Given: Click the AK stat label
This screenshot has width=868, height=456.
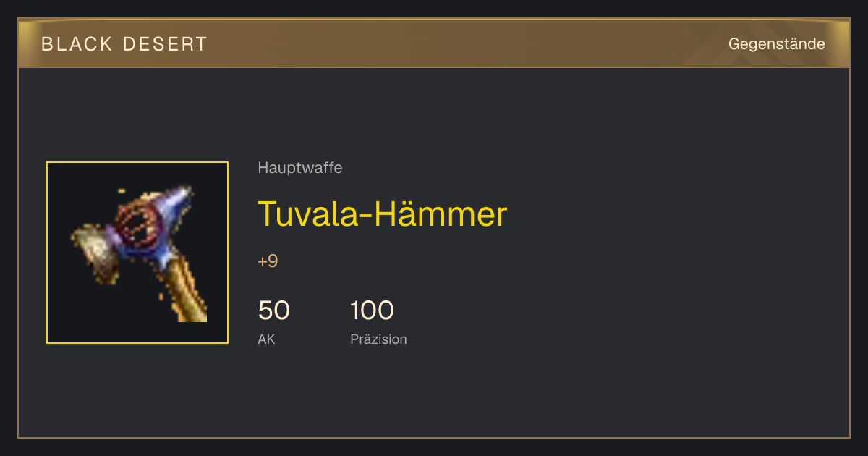Looking at the screenshot, I should click(266, 339).
